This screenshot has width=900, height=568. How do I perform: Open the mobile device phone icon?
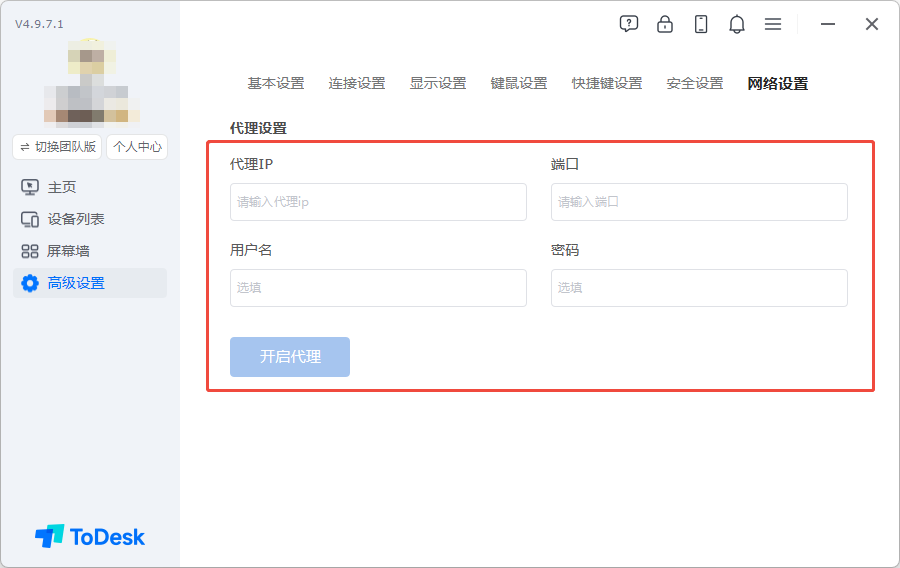point(701,24)
